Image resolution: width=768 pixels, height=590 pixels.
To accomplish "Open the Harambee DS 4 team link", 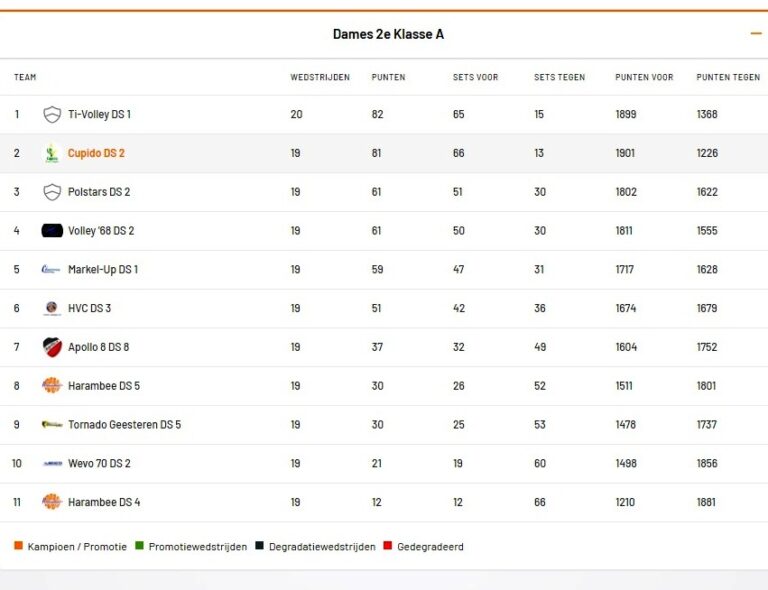I will coord(104,502).
